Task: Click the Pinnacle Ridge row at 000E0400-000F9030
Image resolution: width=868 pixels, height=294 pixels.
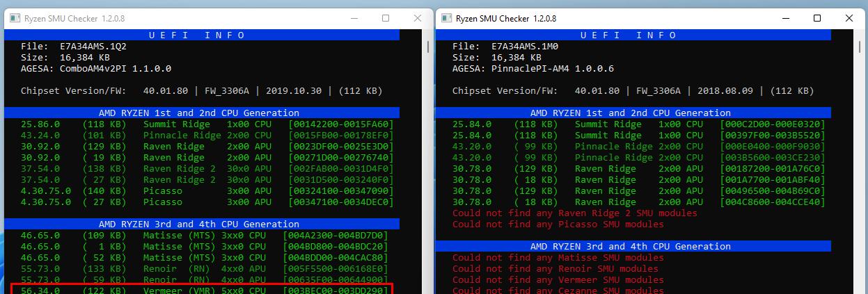Action: pos(639,147)
